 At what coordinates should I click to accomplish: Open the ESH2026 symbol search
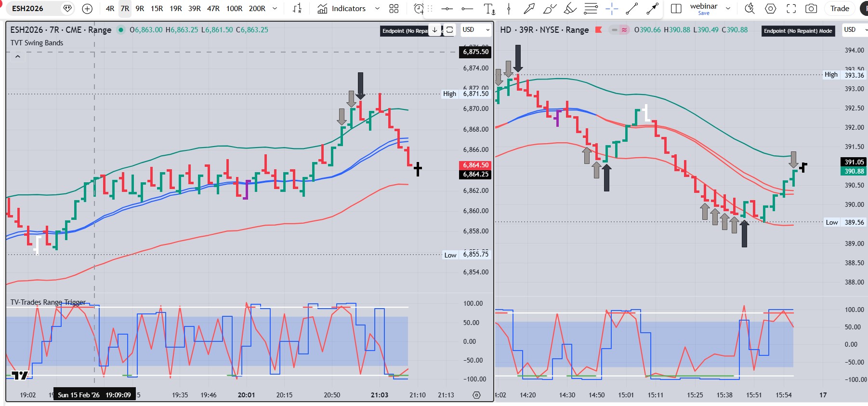pos(28,9)
